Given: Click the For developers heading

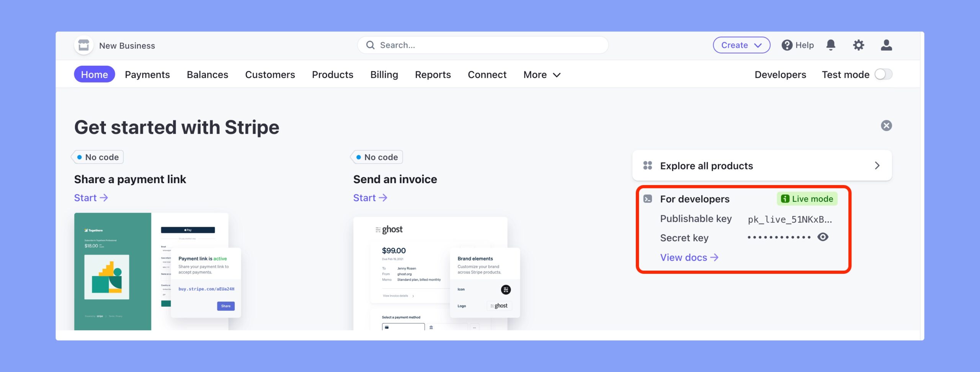Looking at the screenshot, I should click(695, 199).
